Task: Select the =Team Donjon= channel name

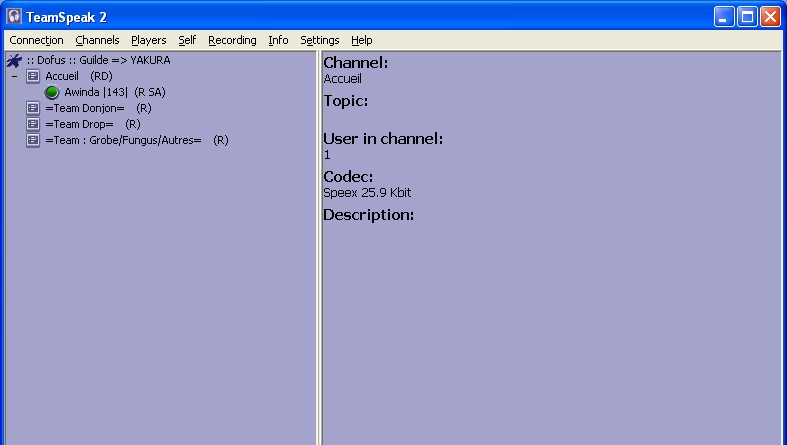Action: [85, 108]
